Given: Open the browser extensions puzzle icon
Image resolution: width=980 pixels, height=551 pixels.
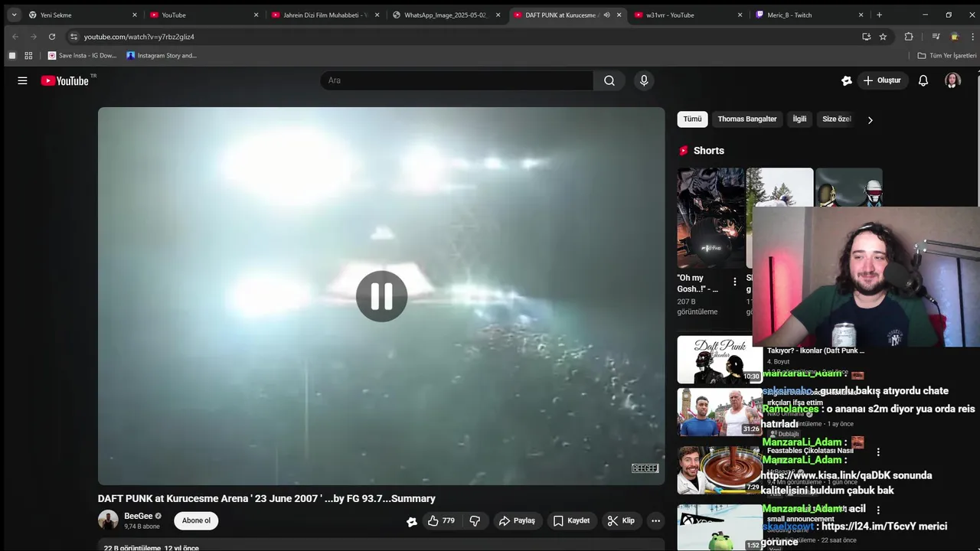Looking at the screenshot, I should click(x=909, y=37).
